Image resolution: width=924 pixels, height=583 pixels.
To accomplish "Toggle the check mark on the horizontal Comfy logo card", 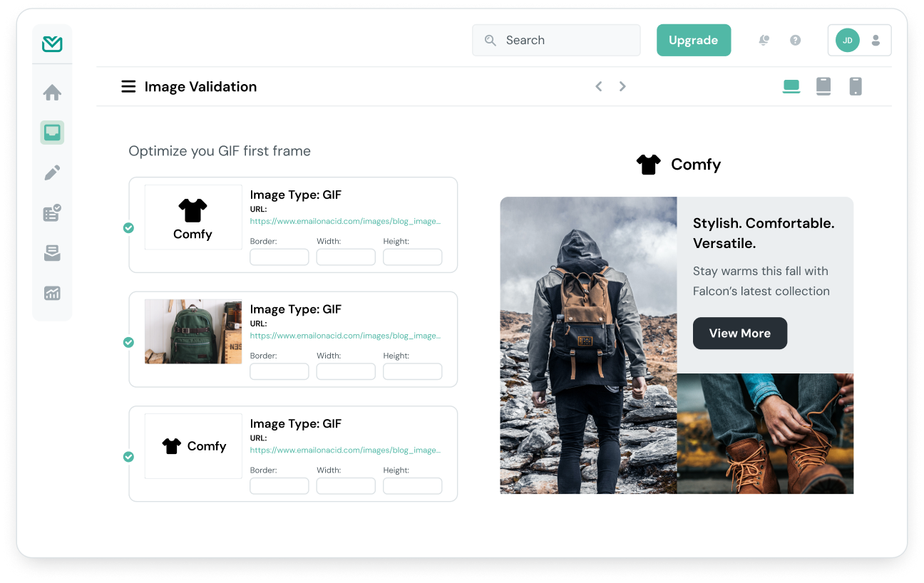I will (x=128, y=457).
